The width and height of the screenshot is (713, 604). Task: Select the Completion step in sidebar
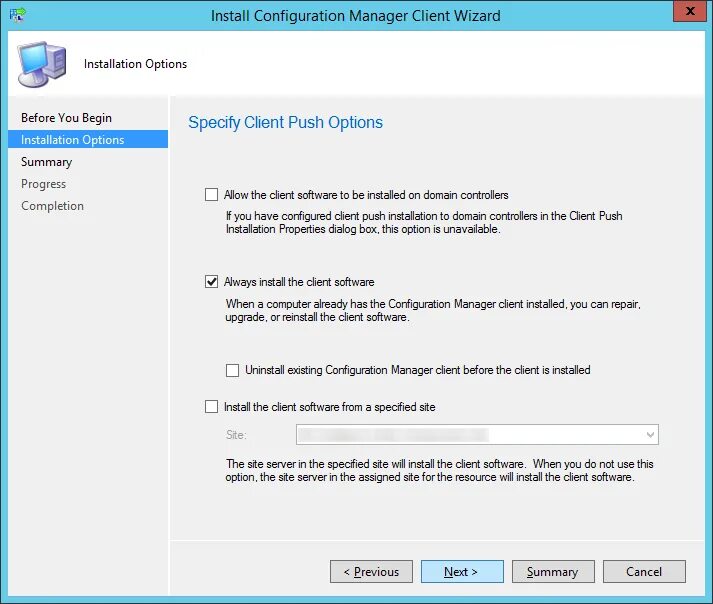[52, 206]
